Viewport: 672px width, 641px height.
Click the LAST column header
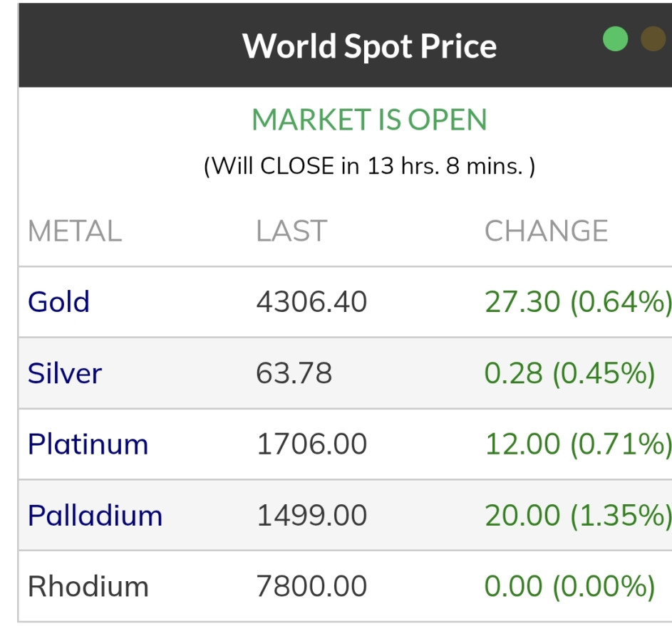click(291, 231)
